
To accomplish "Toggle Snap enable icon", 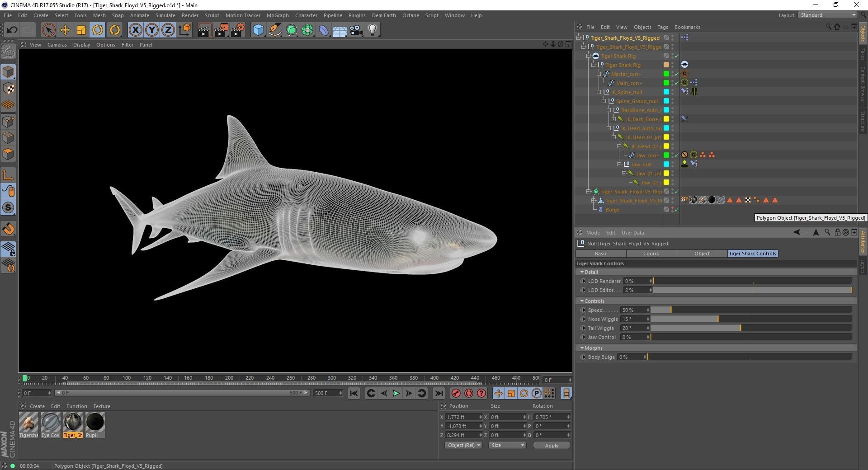I will (8, 229).
